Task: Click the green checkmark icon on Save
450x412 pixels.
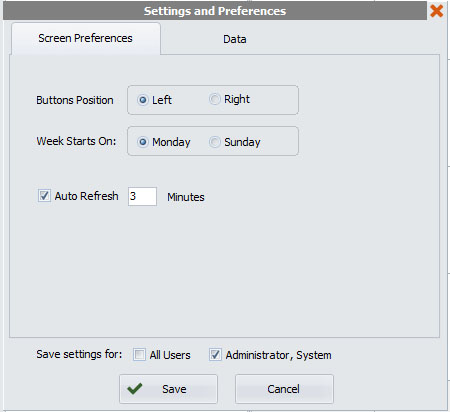Action: 135,388
